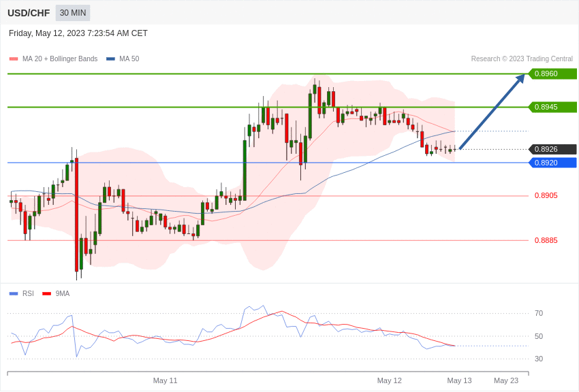Click the USD/CHF pair title

(29, 14)
